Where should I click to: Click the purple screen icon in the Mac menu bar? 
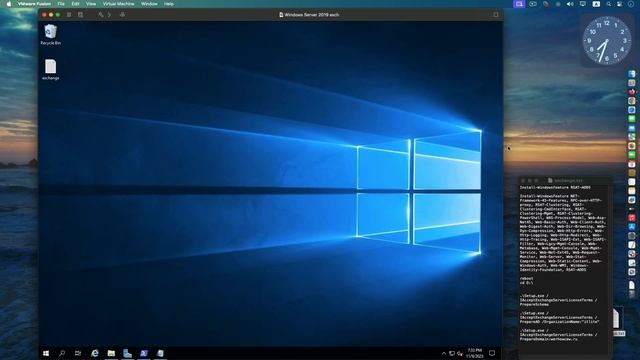519,4
